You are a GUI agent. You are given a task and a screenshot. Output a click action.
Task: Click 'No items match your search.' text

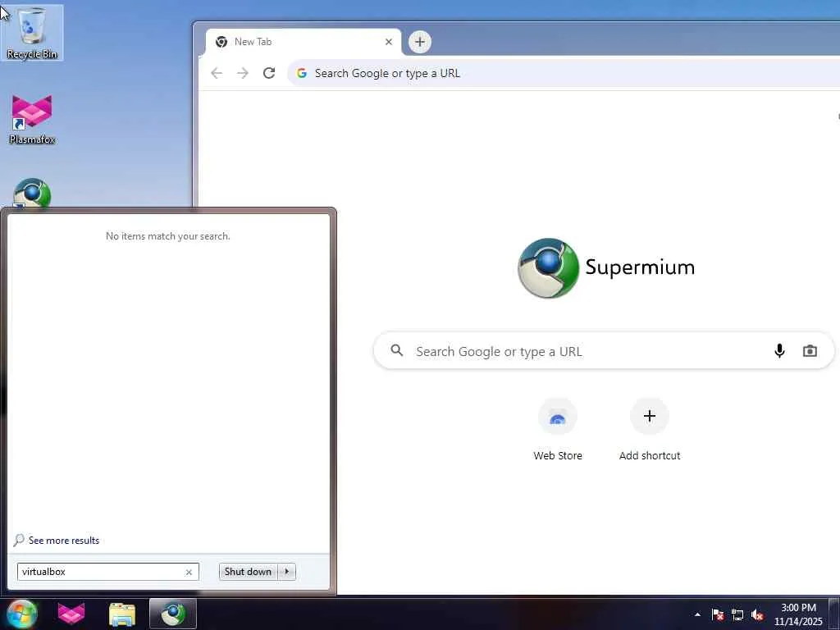coord(167,236)
